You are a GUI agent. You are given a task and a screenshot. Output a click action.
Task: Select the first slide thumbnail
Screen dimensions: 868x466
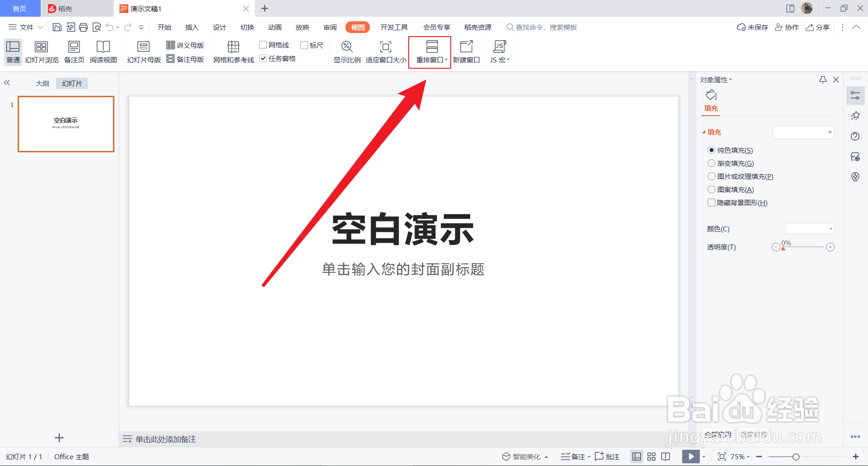click(66, 124)
